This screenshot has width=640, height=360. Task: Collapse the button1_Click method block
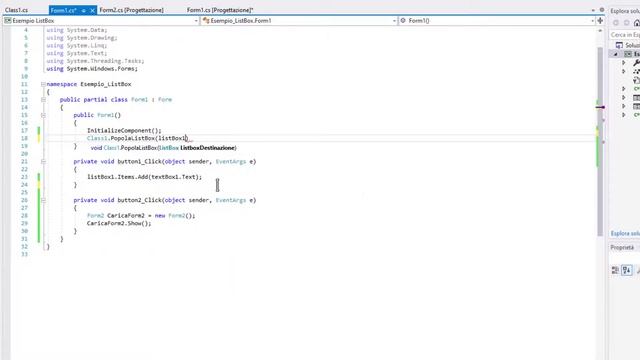point(43,162)
